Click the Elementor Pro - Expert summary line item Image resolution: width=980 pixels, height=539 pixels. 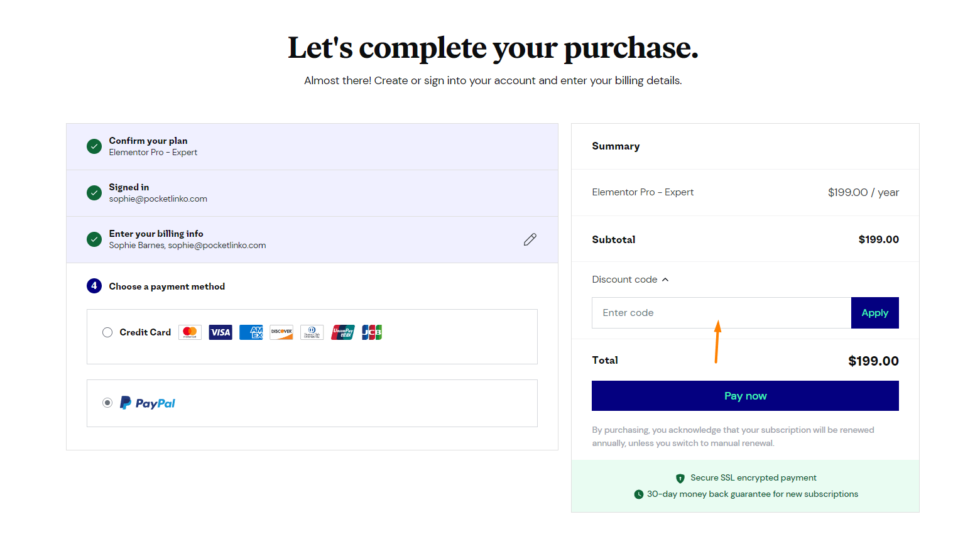pyautogui.click(x=643, y=192)
